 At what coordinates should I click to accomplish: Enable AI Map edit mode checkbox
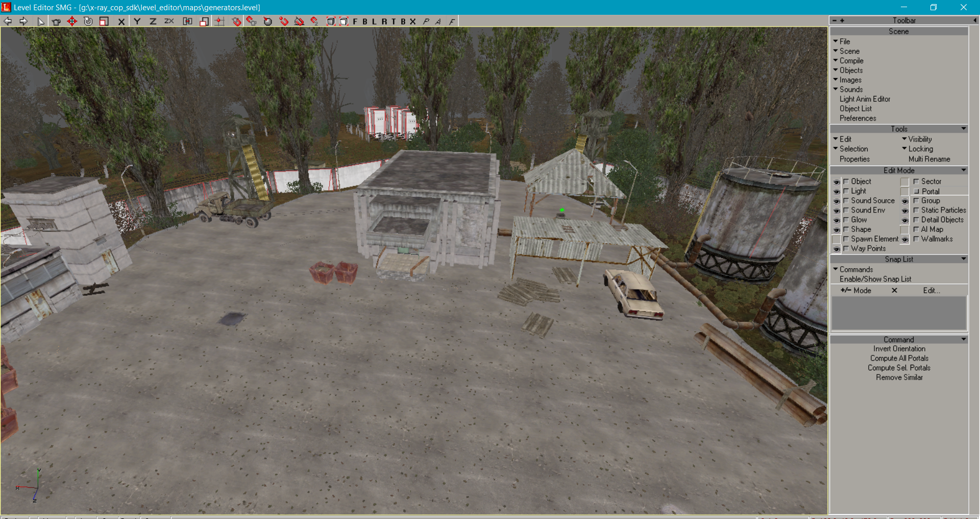click(916, 229)
